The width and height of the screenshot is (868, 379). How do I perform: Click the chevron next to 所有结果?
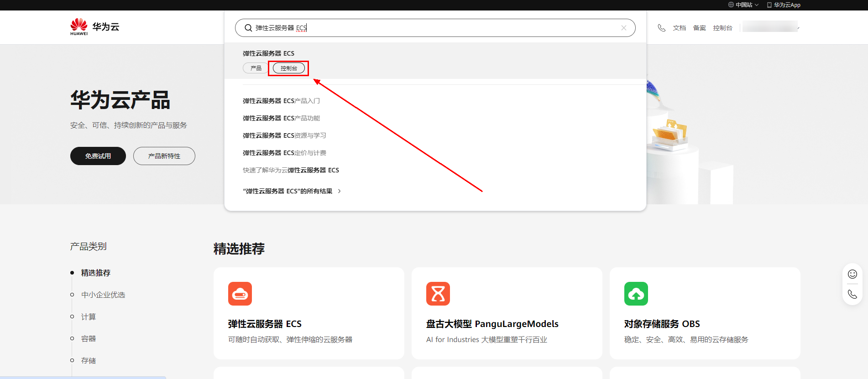[339, 191]
